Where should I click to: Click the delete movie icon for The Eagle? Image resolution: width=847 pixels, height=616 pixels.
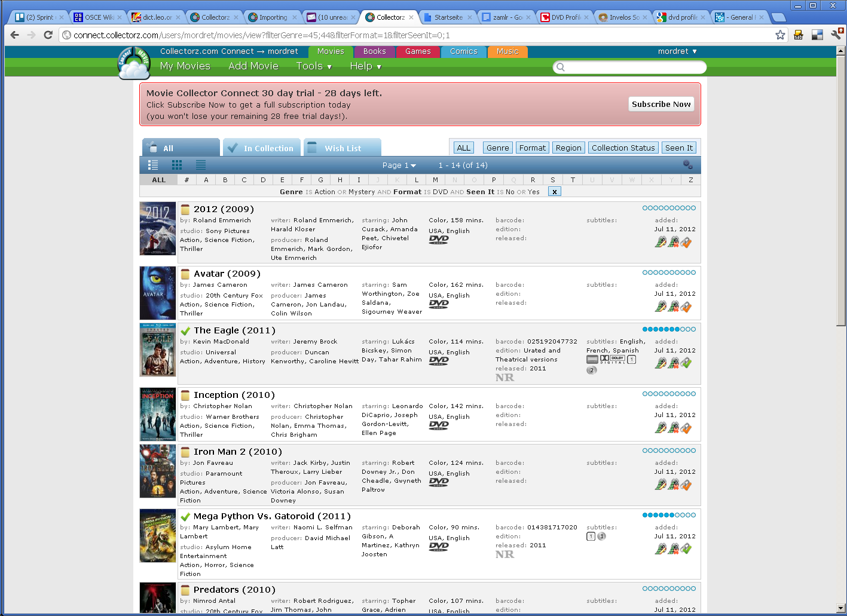click(673, 363)
